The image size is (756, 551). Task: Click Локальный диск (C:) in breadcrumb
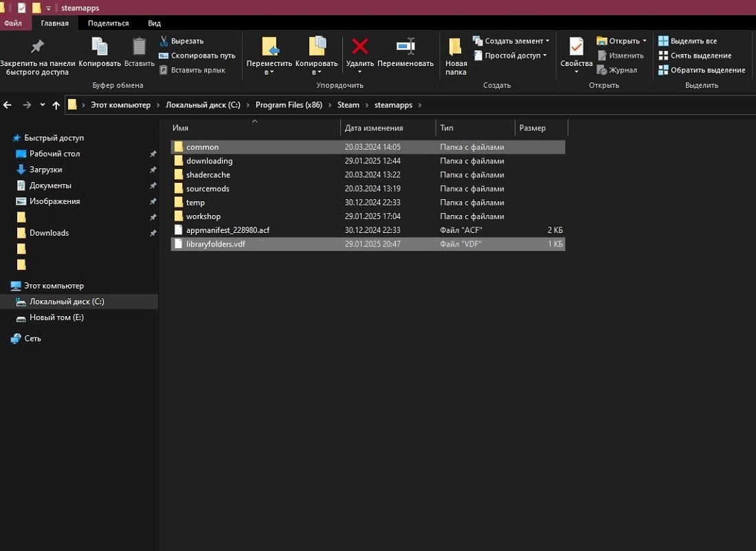[203, 104]
